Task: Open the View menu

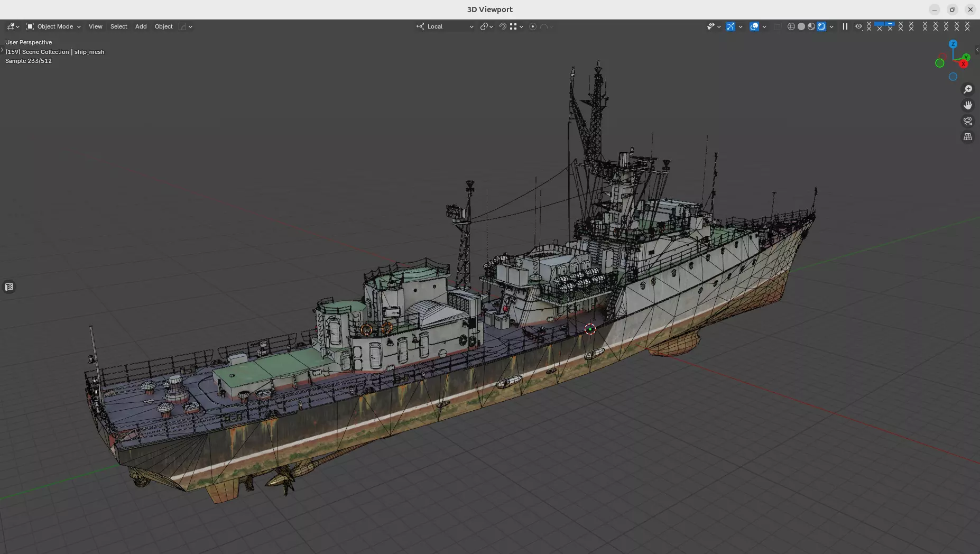Action: click(x=96, y=26)
